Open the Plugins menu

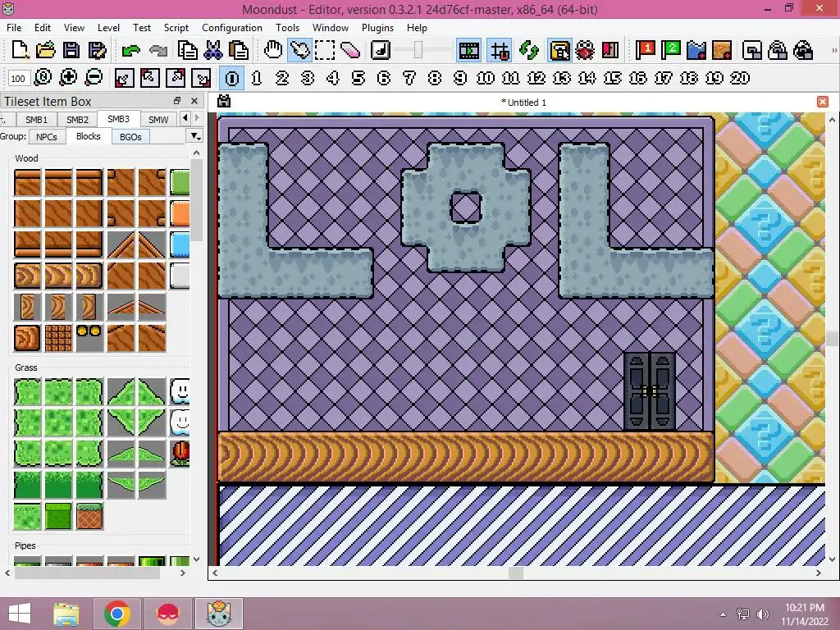[x=377, y=27]
